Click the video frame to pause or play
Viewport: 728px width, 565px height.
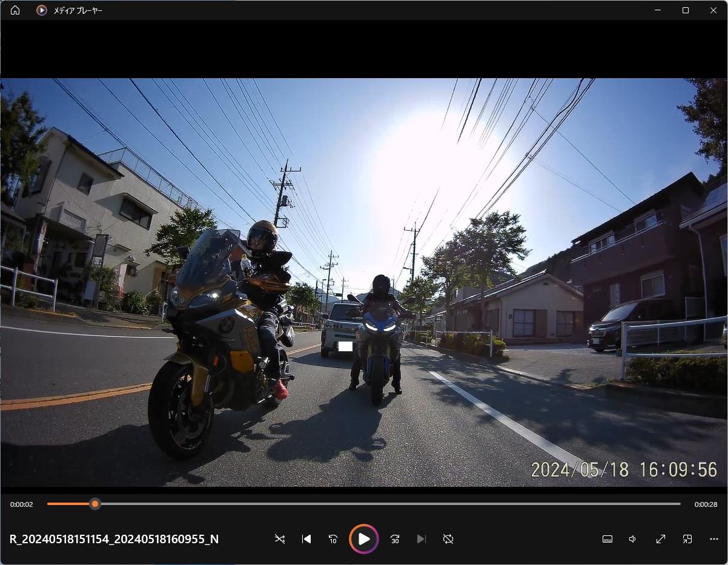pos(364,282)
